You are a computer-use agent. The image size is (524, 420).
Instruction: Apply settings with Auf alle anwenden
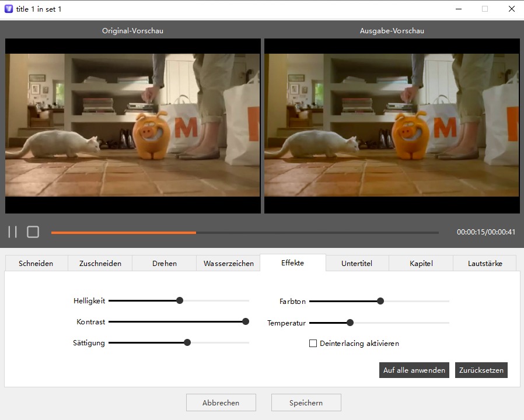click(414, 370)
